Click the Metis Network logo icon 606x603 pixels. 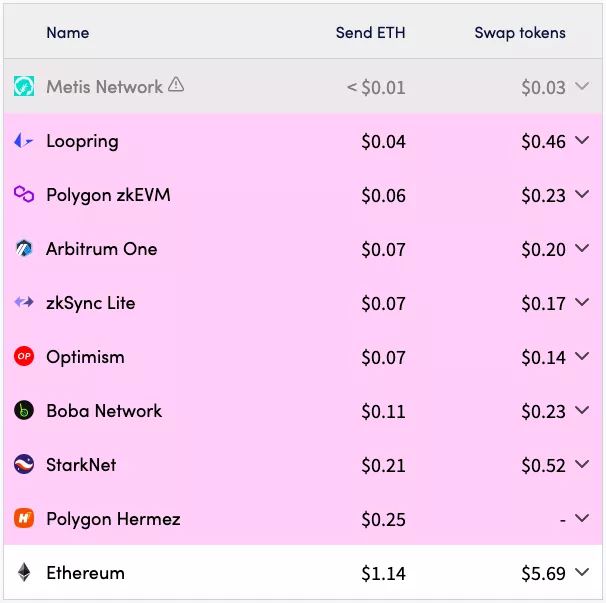point(24,87)
